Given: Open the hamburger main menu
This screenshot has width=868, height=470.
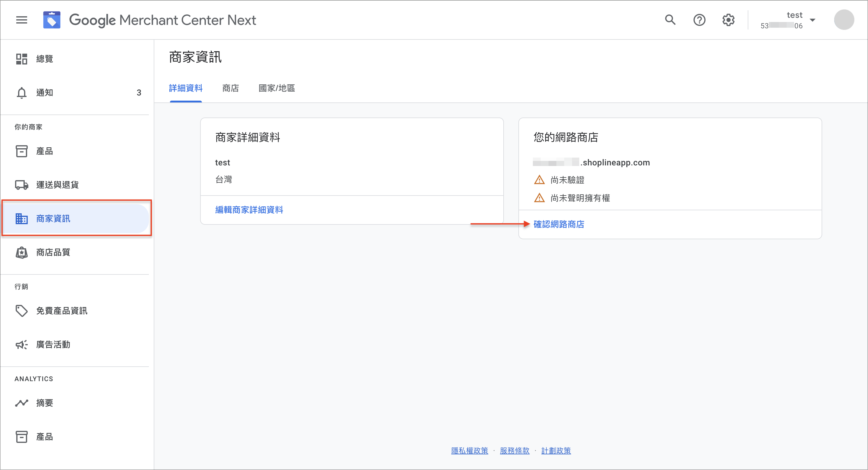Looking at the screenshot, I should [x=22, y=20].
